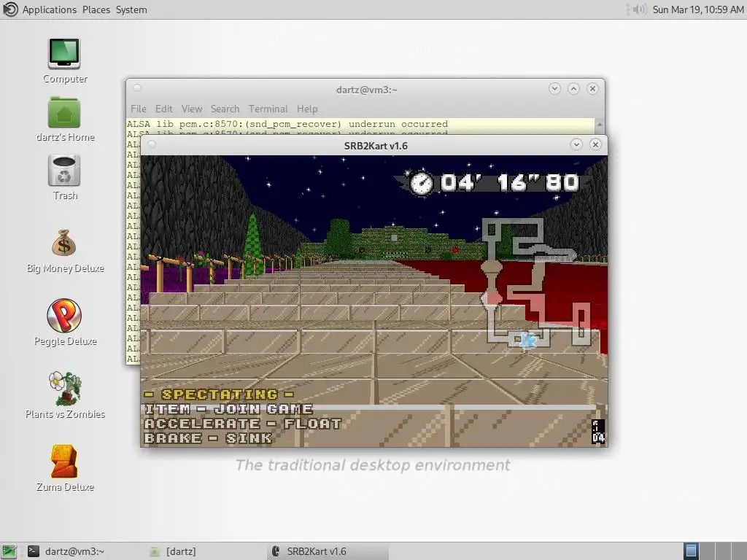
Task: Open the terminal File menu
Action: 138,109
